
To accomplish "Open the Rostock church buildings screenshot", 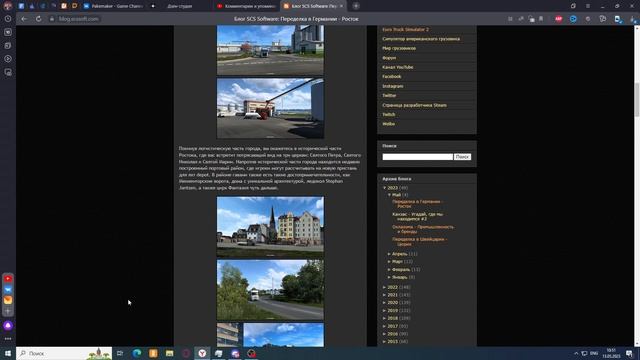I will [270, 227].
